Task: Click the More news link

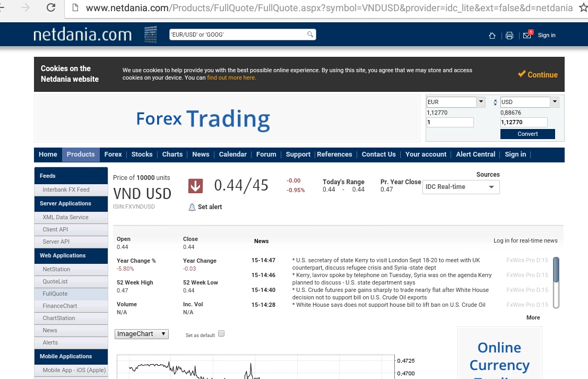Action: 533,317
